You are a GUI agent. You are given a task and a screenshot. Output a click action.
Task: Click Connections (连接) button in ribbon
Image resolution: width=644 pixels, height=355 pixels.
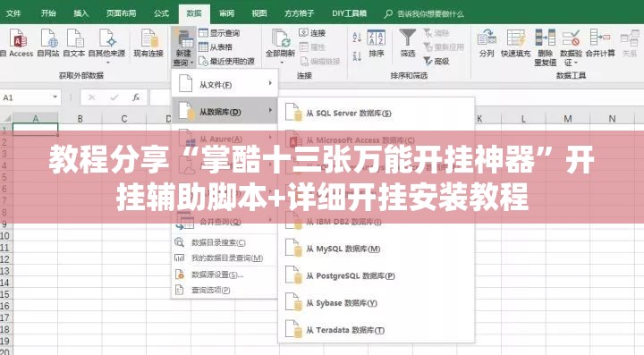[x=312, y=33]
